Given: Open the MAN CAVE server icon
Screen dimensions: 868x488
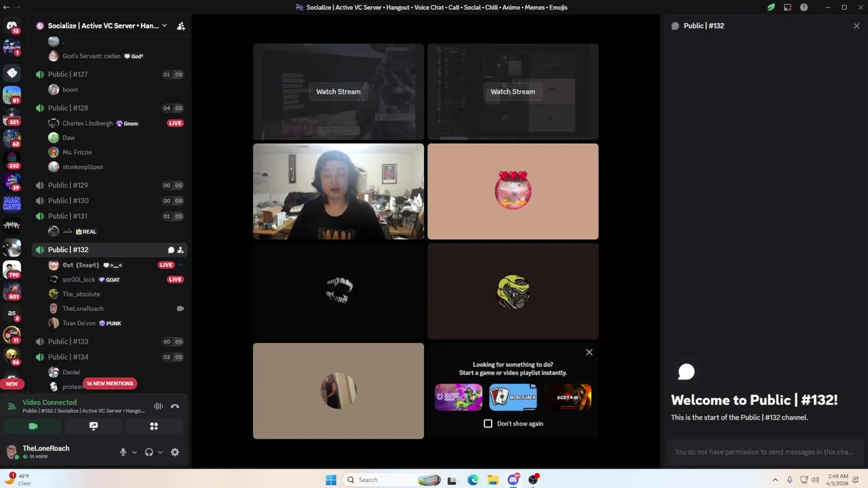Looking at the screenshot, I should [x=12, y=203].
